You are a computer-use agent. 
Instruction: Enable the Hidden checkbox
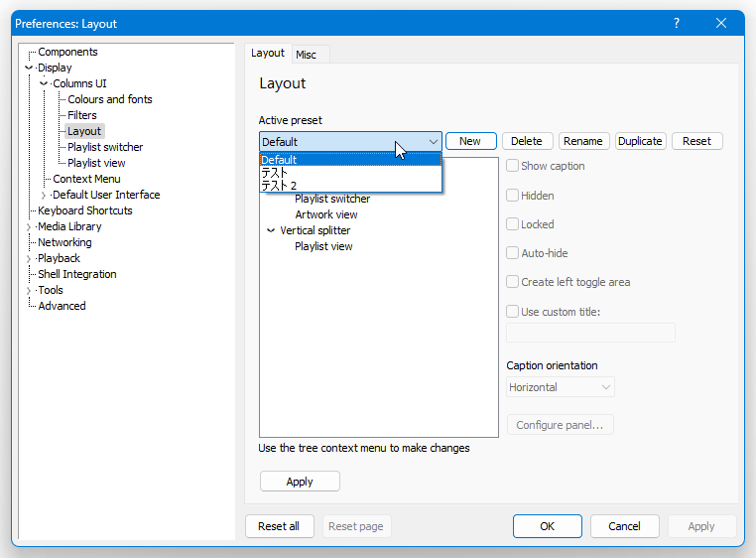[512, 196]
